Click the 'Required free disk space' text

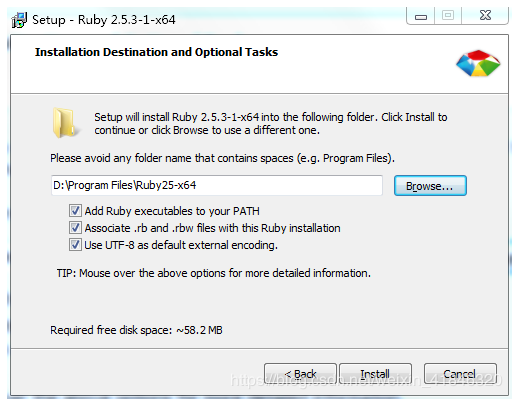136,330
